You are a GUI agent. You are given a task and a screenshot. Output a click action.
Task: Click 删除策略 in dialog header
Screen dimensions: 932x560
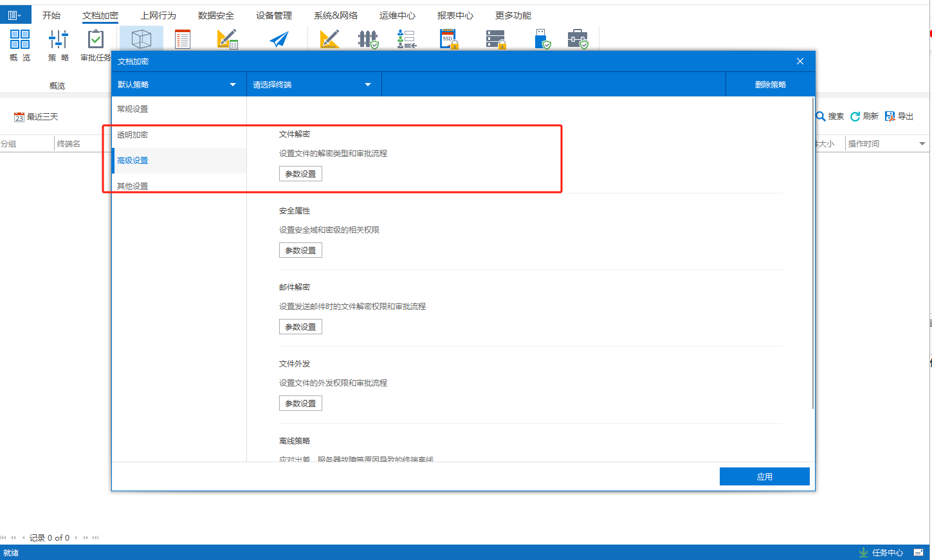[x=770, y=85]
